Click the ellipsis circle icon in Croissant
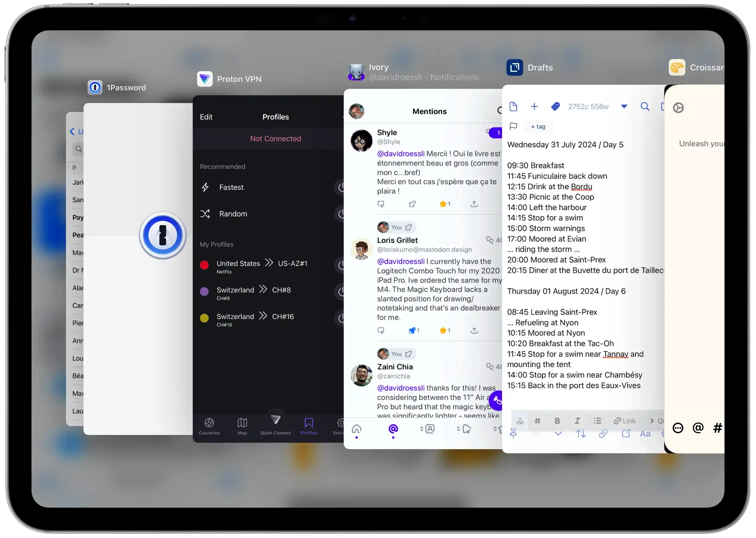756x538 pixels. [x=678, y=428]
